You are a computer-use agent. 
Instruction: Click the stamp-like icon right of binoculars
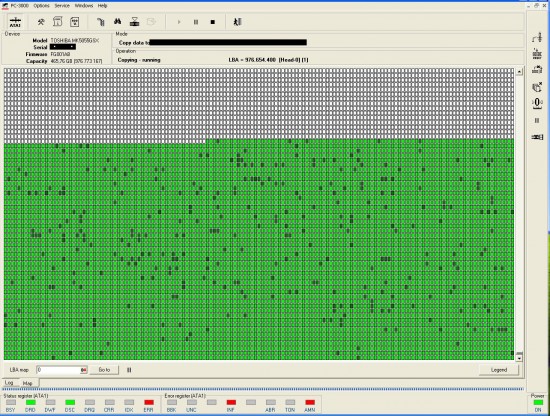[134, 22]
